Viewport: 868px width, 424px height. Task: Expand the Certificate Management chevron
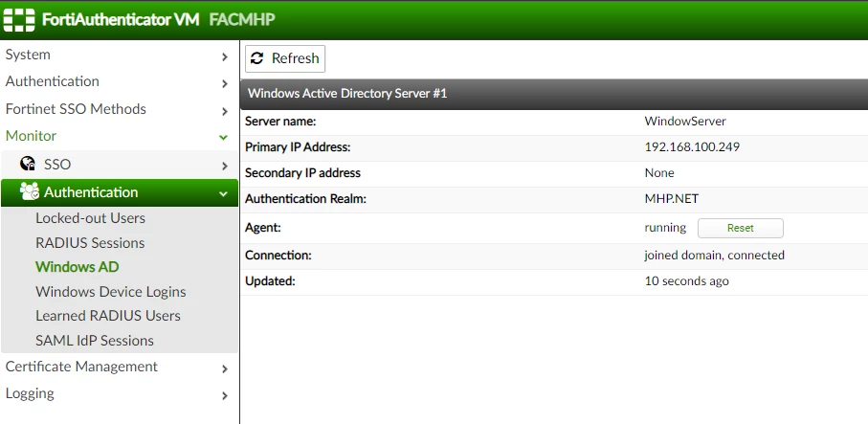coord(224,368)
